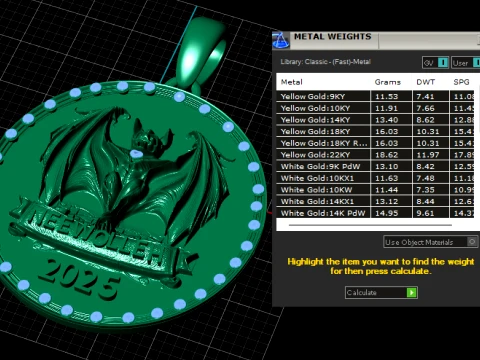Click the Library: Classic - (Fast)-Metal label
Screen dimensions: 480x360
tap(325, 62)
